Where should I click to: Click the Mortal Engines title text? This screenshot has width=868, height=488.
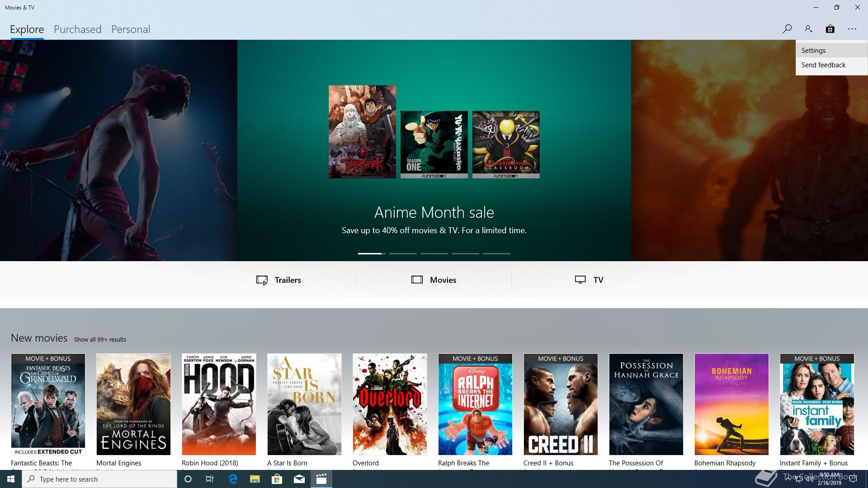point(119,463)
